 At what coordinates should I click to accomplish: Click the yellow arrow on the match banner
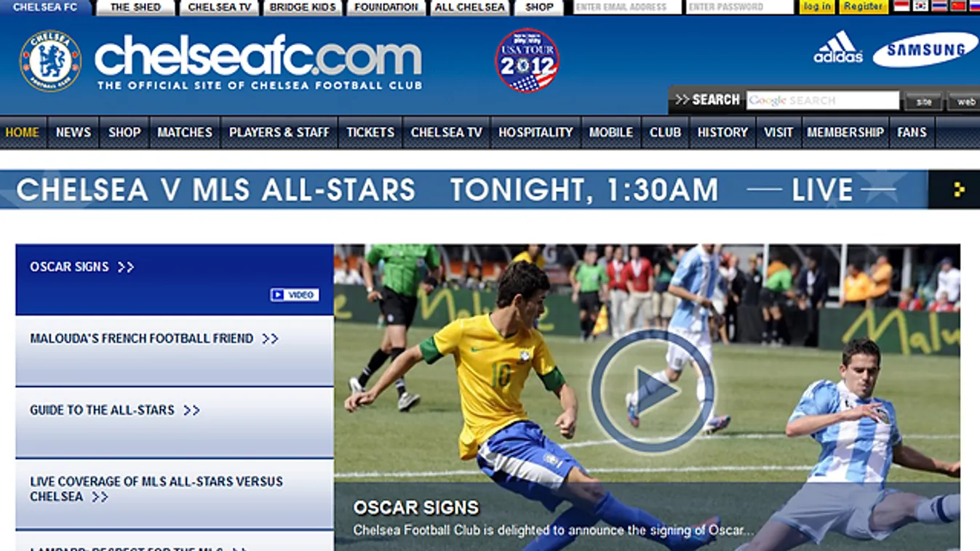pos(959,190)
